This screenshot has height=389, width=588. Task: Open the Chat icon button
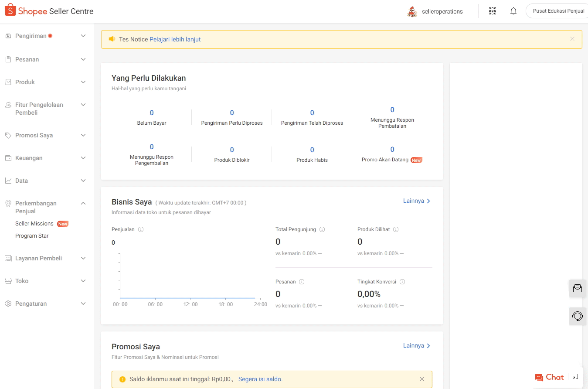[x=549, y=377]
